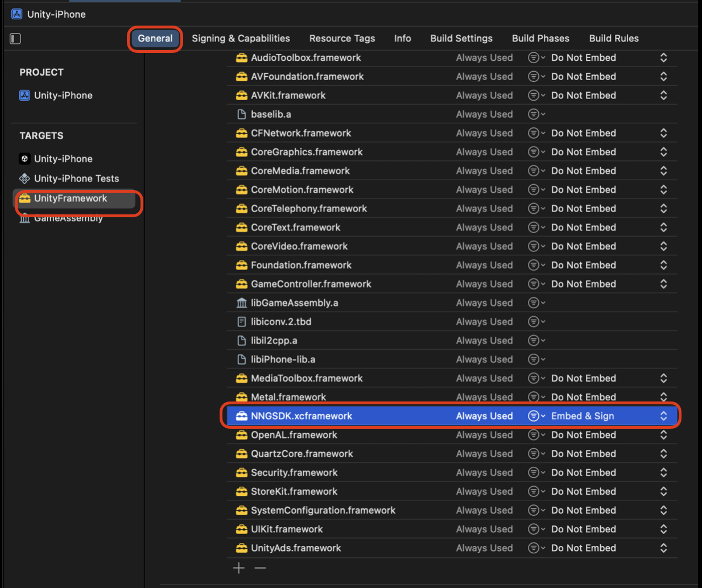Select the libiconv.2.tbd row name

281,322
